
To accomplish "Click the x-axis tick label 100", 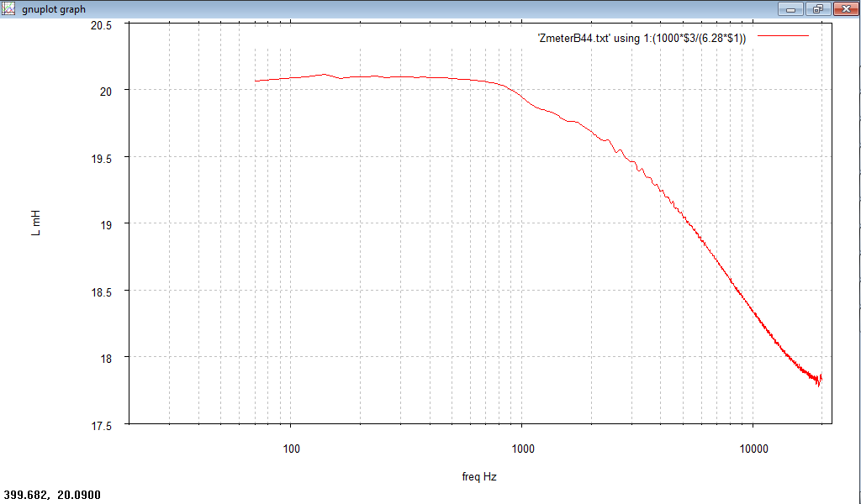I will (x=291, y=449).
